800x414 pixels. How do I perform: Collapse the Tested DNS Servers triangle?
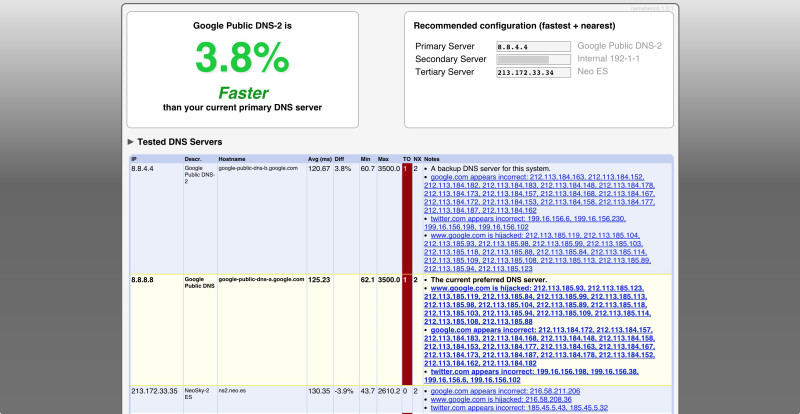tap(131, 142)
